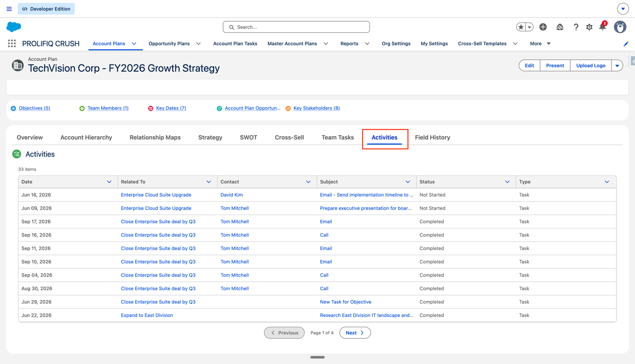Open the Status column menu chevron
Viewport: 635px width, 364px height.
[508, 182]
